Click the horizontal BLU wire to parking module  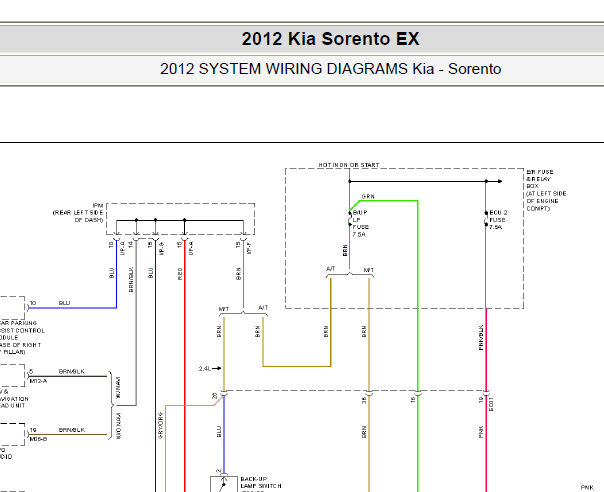click(x=73, y=308)
